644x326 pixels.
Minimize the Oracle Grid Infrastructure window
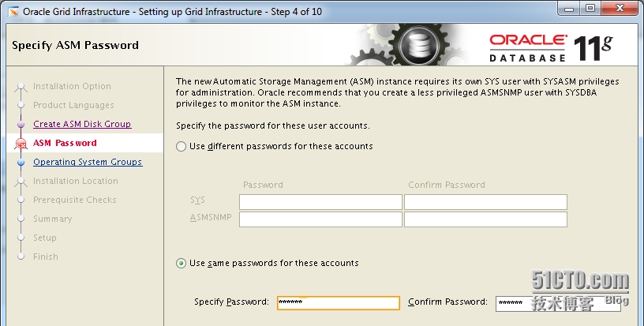tap(569, 9)
